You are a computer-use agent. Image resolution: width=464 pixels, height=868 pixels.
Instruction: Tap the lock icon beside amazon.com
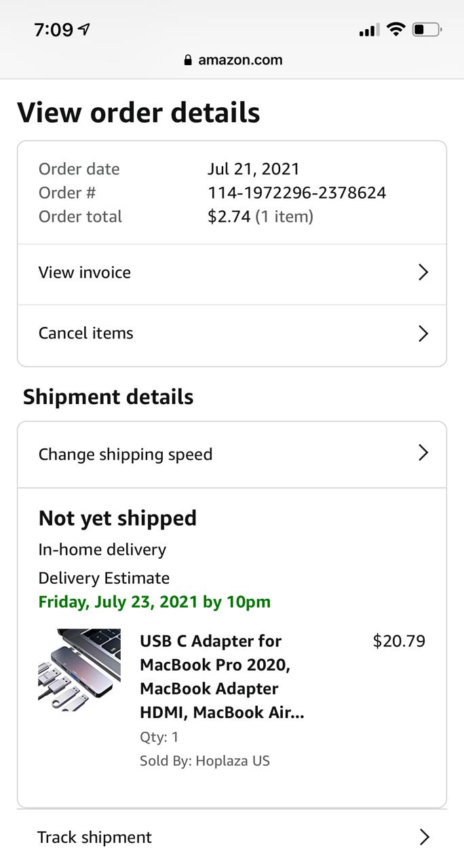coord(188,60)
